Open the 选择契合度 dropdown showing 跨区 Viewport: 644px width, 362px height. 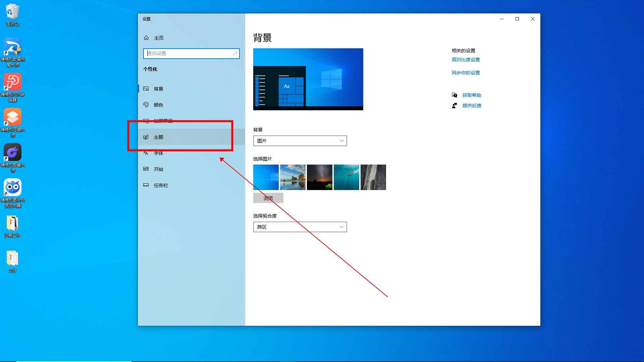click(300, 227)
